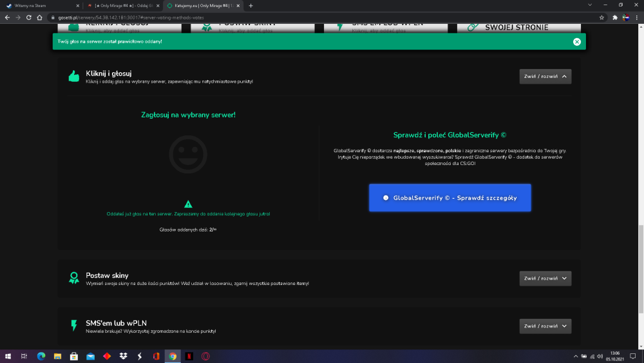Expand the Postaw skiny section
This screenshot has width=644, height=363.
(545, 279)
